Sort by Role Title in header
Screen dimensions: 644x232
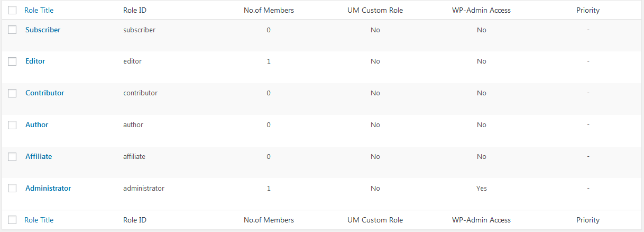tap(39, 10)
